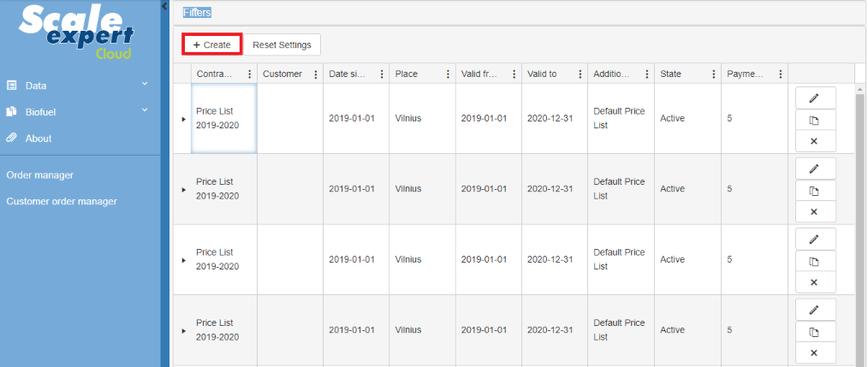Delete the fourth row using X icon
868x367 pixels.
(x=813, y=352)
